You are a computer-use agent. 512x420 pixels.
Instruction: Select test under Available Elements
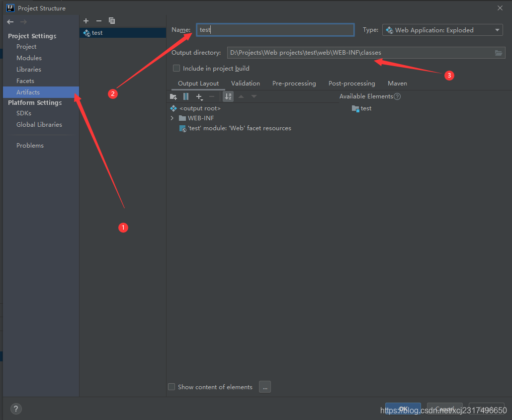(x=361, y=108)
